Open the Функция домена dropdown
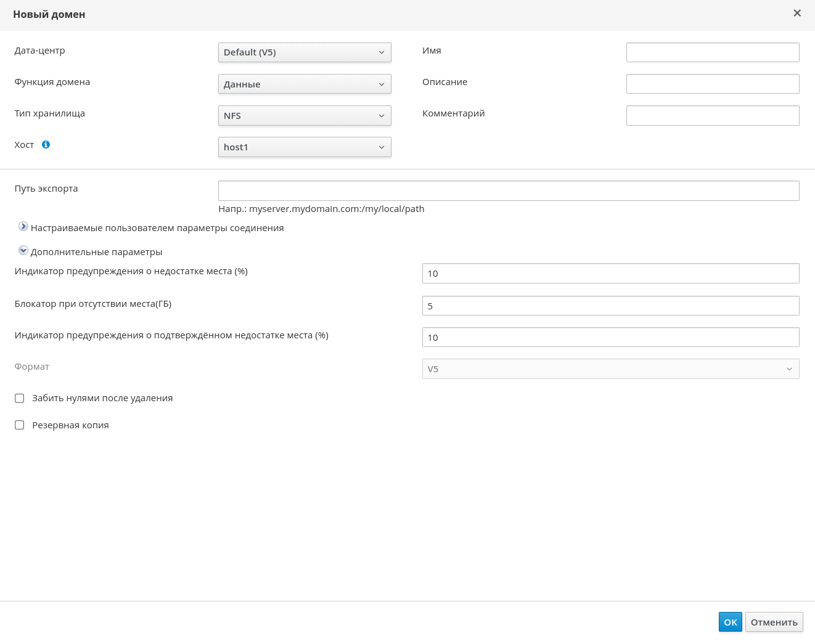 (305, 84)
